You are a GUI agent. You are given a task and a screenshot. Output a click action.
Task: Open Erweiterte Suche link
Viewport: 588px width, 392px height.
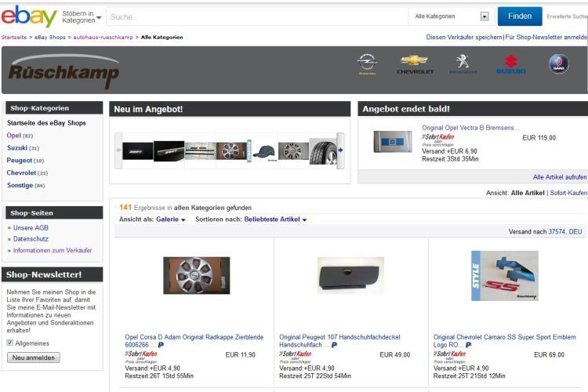pyautogui.click(x=567, y=16)
